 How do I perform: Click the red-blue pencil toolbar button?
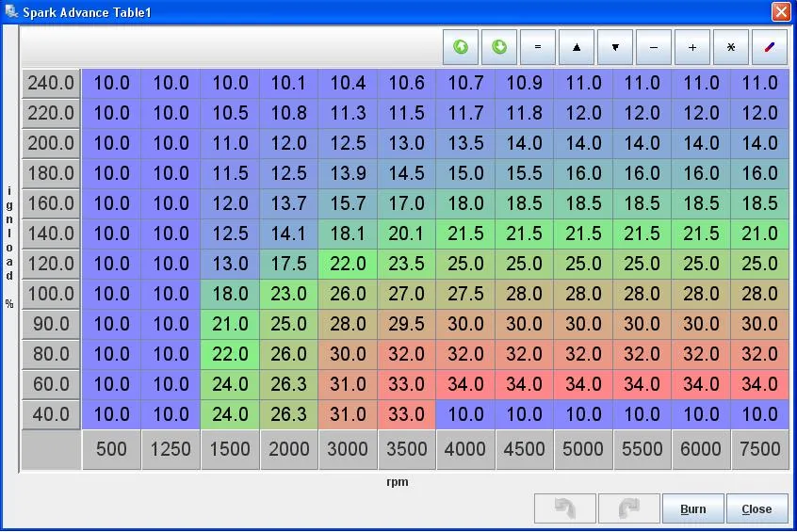coord(770,47)
